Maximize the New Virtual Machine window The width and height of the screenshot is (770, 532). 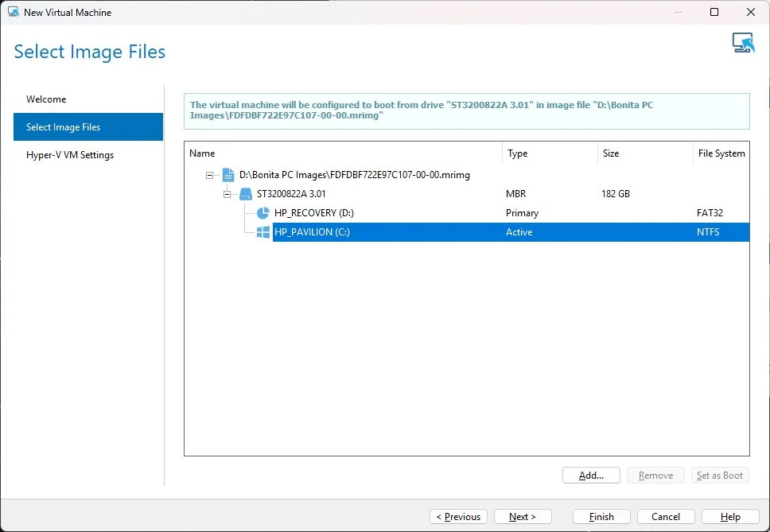pos(714,12)
